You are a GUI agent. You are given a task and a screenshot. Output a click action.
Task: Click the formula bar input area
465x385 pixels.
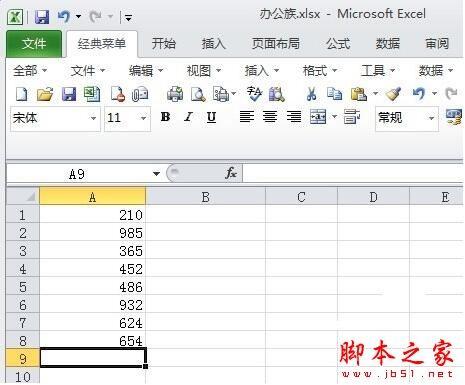353,174
